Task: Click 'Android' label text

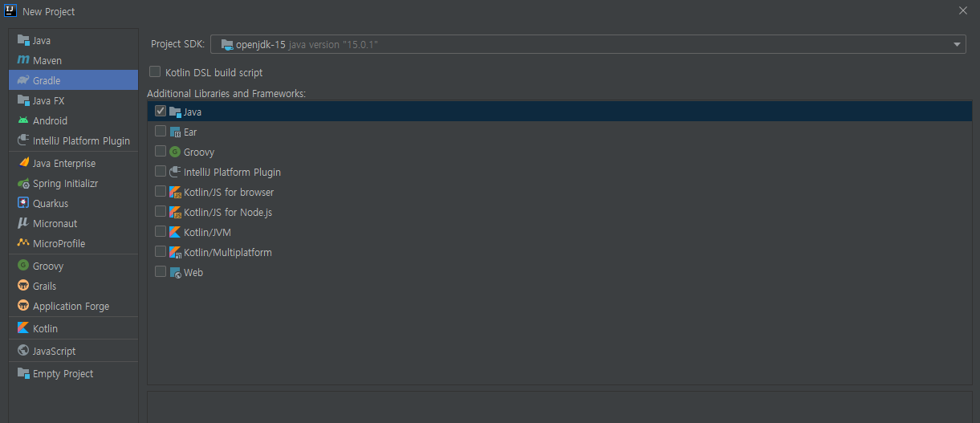Action: (50, 120)
